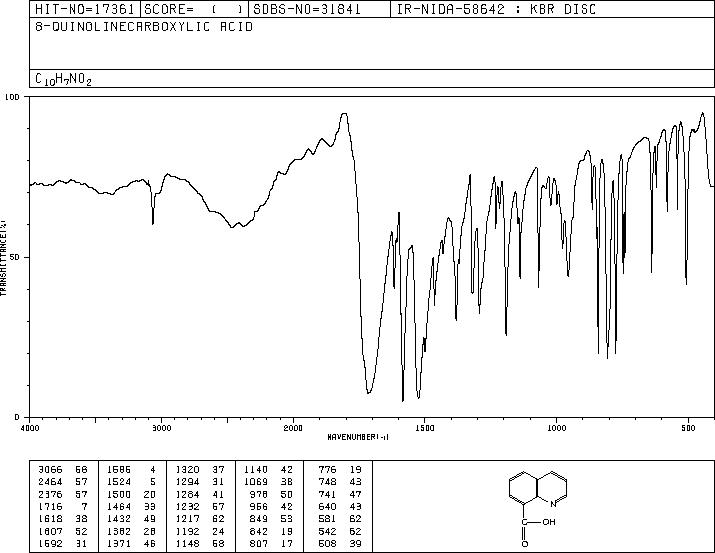715x553 pixels.
Task: Click the SDBS-NO=31841 header entry
Action: (x=307, y=9)
